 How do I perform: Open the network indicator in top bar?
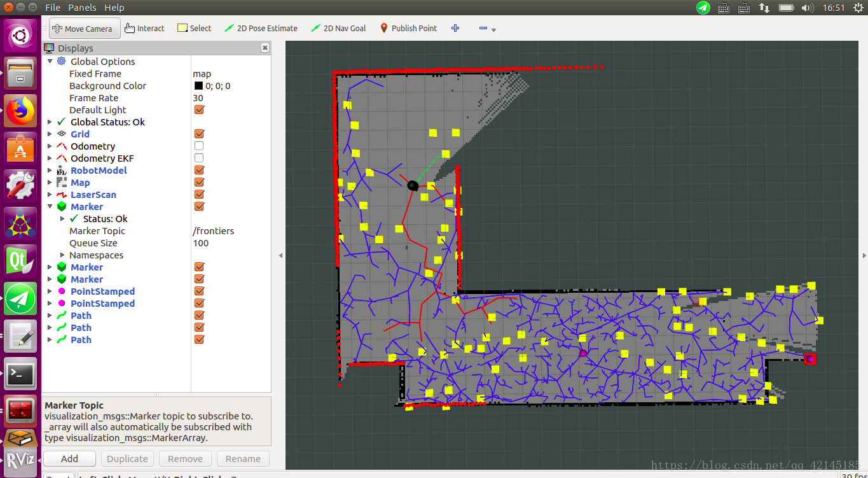(x=765, y=8)
